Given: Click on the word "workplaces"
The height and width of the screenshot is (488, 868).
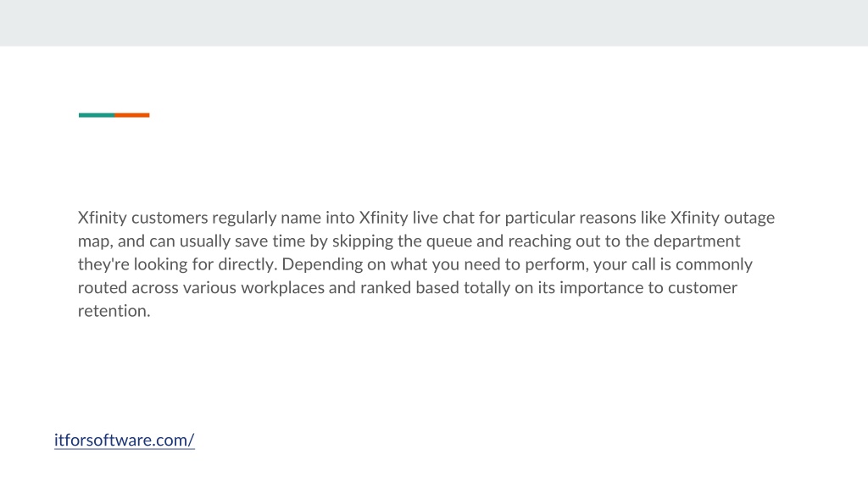Looking at the screenshot, I should pyautogui.click(x=282, y=288).
